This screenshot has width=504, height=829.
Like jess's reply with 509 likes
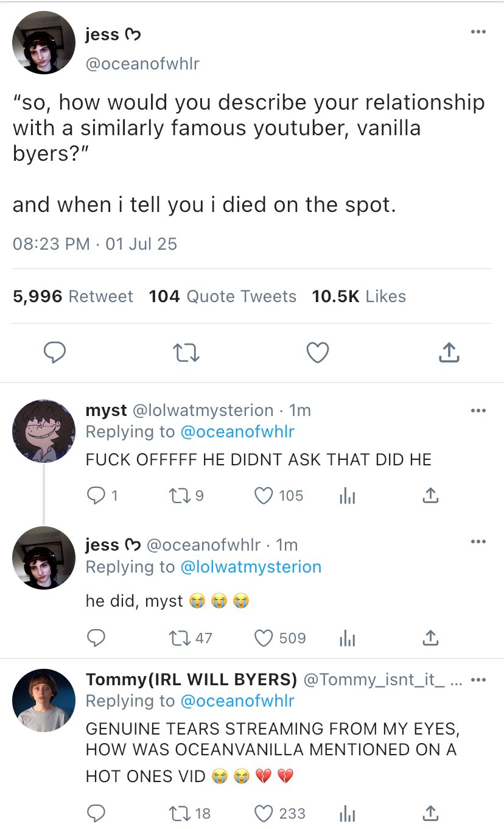[264, 638]
